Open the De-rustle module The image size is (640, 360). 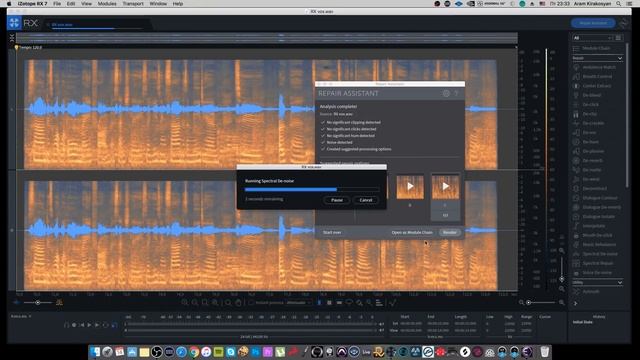pos(592,170)
